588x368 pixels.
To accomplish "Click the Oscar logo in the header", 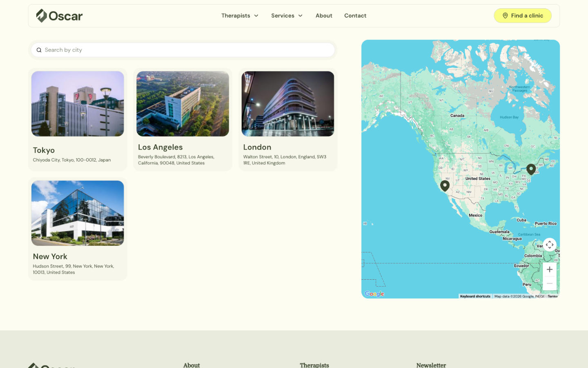I will tap(59, 16).
